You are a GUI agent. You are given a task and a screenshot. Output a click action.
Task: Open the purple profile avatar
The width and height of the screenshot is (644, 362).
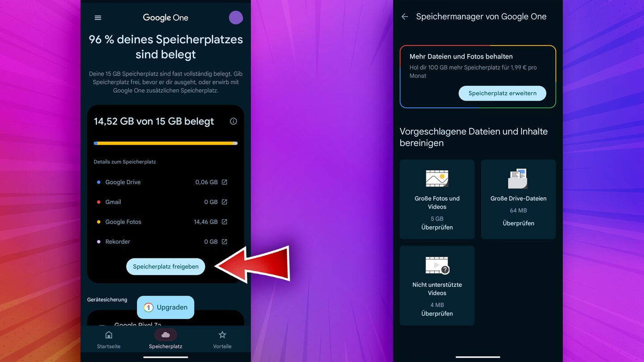pyautogui.click(x=236, y=17)
